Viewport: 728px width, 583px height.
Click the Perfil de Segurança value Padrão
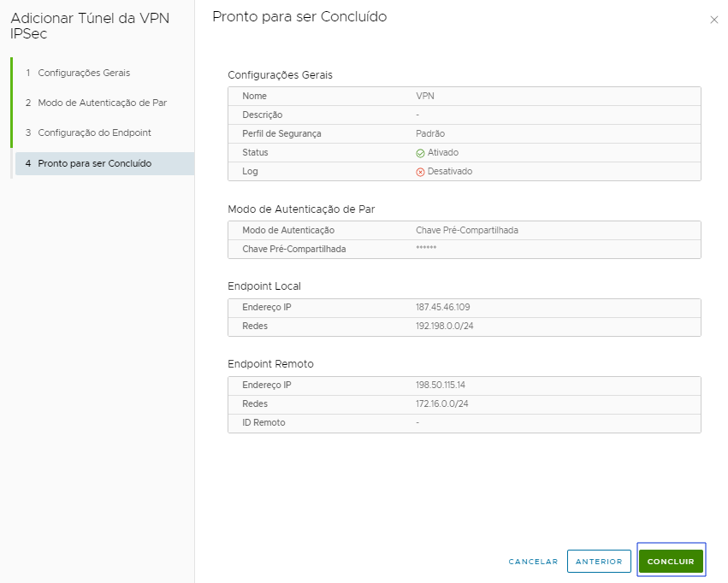click(x=430, y=133)
